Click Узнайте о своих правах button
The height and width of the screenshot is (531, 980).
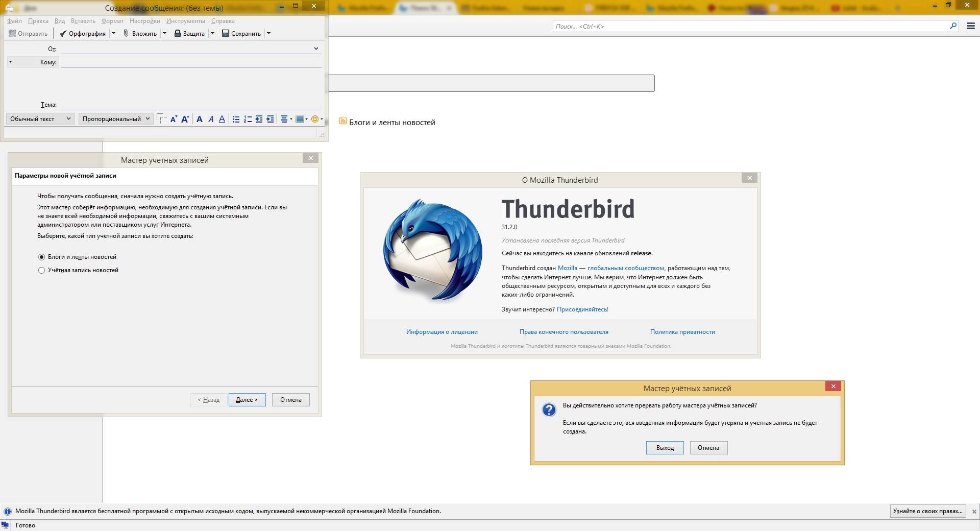(x=928, y=511)
